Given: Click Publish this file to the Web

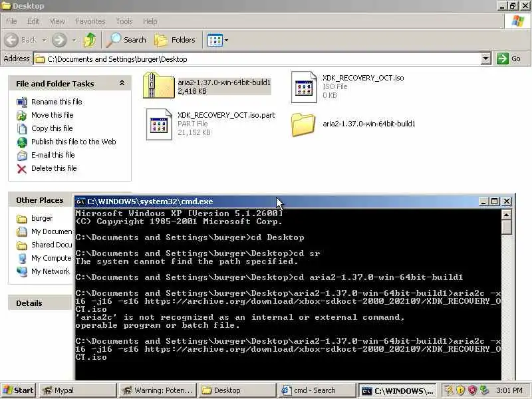Looking at the screenshot, I should (x=74, y=142).
